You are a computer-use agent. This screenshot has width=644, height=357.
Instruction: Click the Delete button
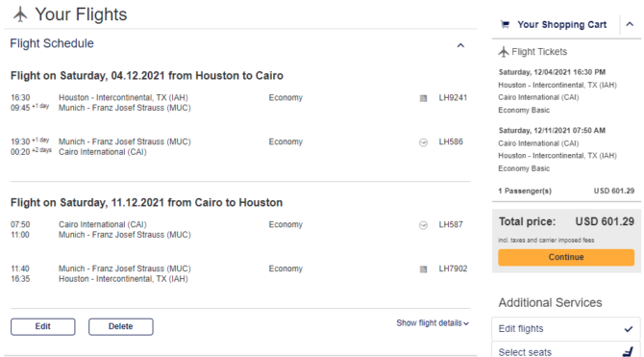(x=121, y=326)
